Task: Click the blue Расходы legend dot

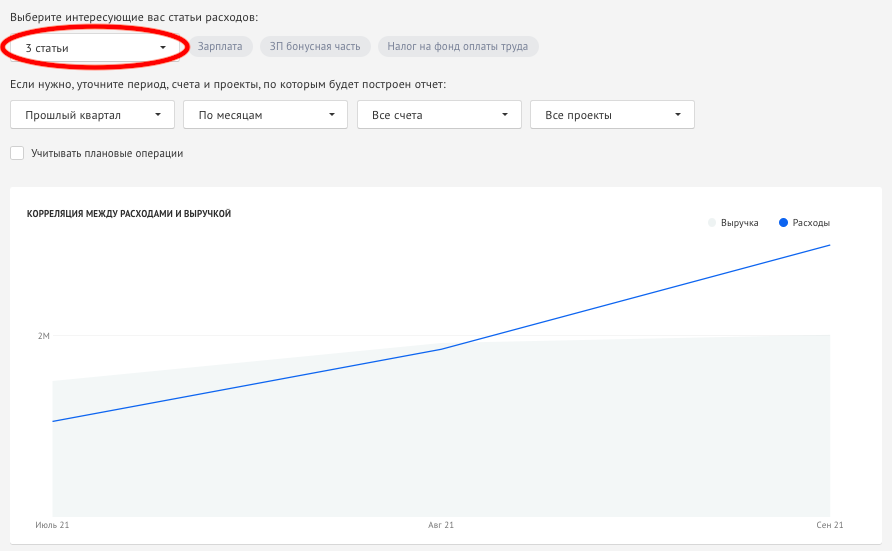Action: click(784, 222)
